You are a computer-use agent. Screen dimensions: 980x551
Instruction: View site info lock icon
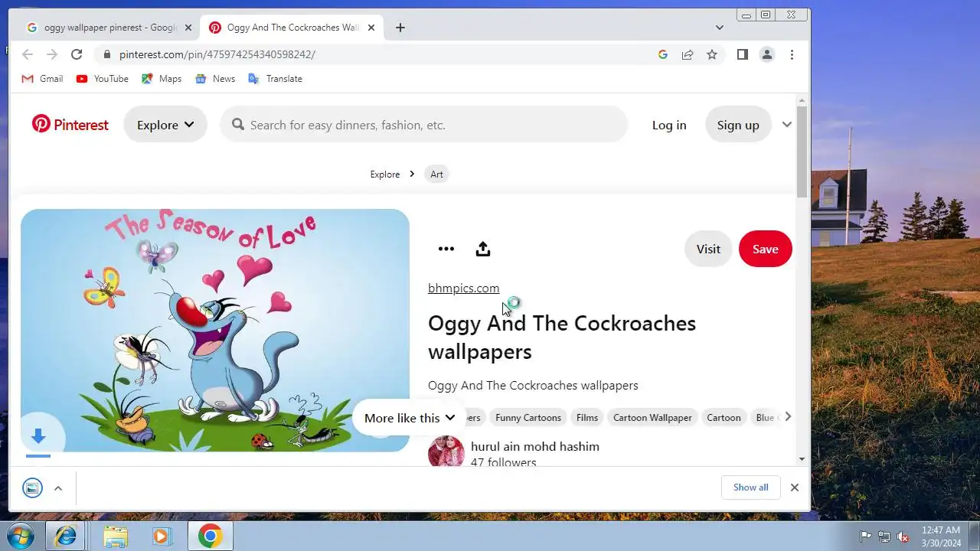106,54
